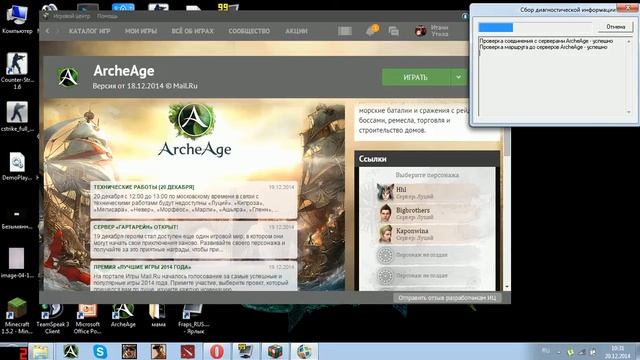Click the user avatar in game center header
640x360 pixels.
420,31
